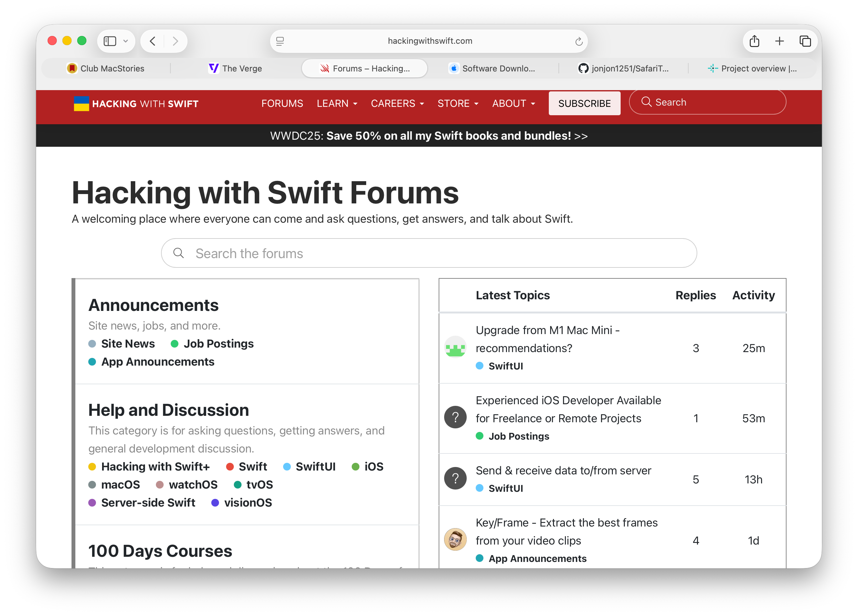Click the 25m activity time
Image resolution: width=858 pixels, height=616 pixels.
pos(754,348)
